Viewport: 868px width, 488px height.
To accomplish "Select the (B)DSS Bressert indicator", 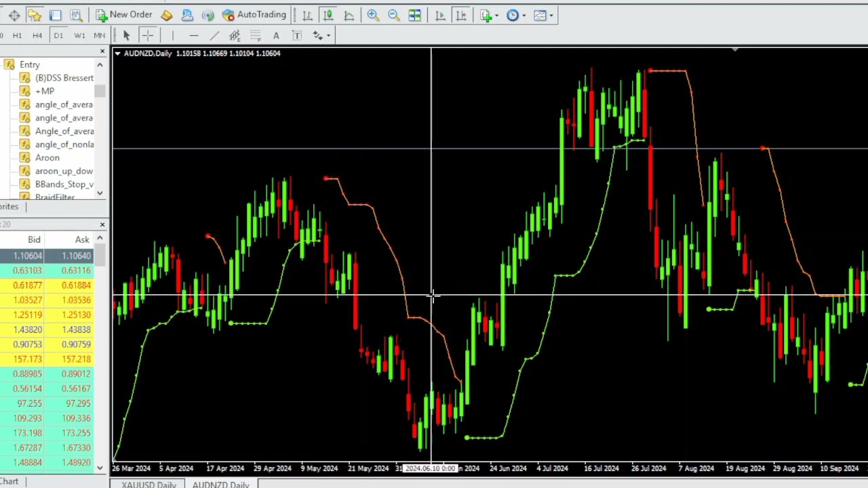I will click(64, 78).
